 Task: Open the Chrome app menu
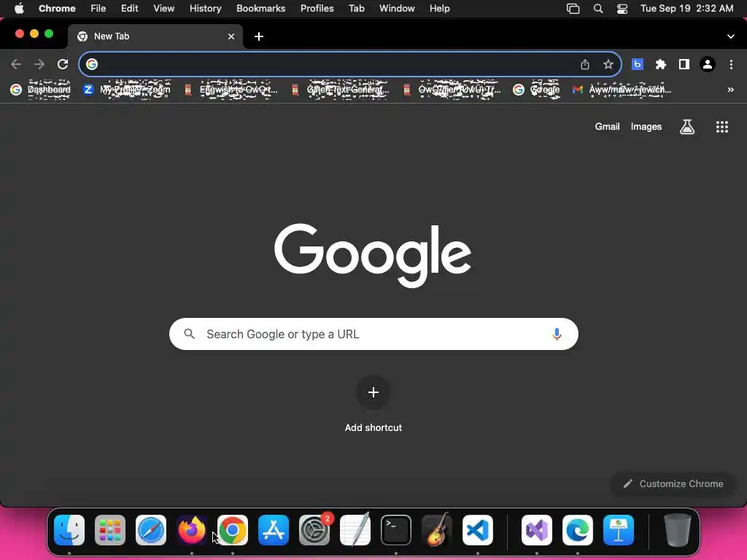tap(57, 9)
